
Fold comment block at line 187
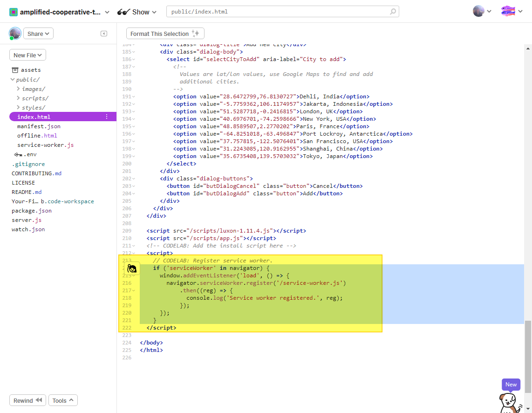(x=134, y=67)
